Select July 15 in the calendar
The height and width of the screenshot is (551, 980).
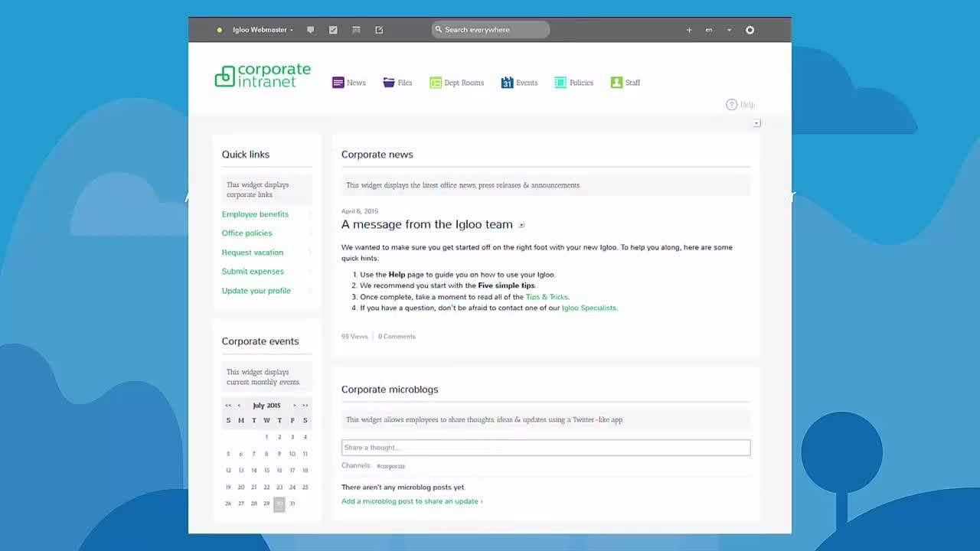pos(266,471)
